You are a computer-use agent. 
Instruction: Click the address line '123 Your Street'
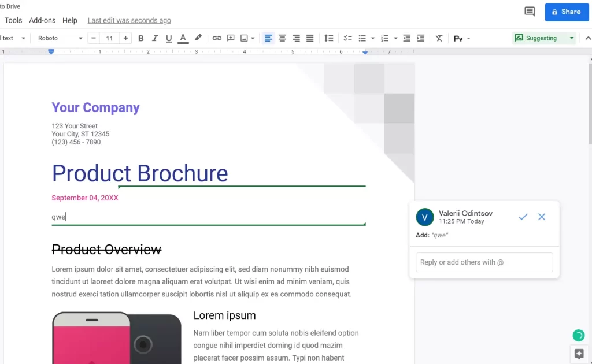coord(75,126)
